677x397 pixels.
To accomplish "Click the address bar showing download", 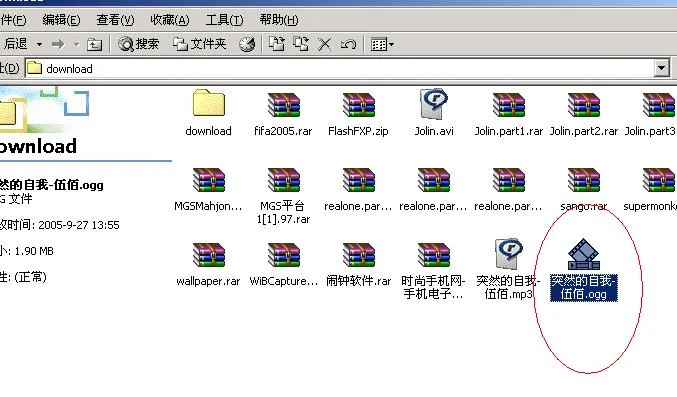I will pos(339,69).
